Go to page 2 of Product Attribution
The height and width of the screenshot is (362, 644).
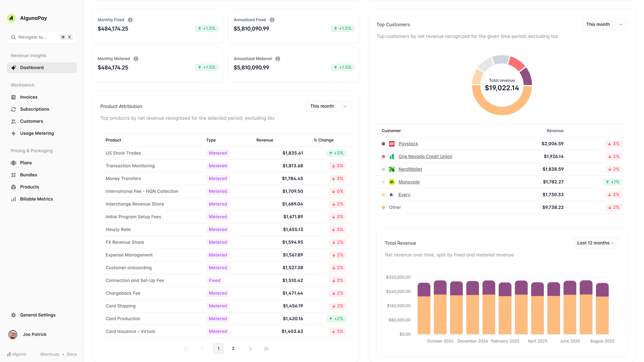tap(233, 348)
